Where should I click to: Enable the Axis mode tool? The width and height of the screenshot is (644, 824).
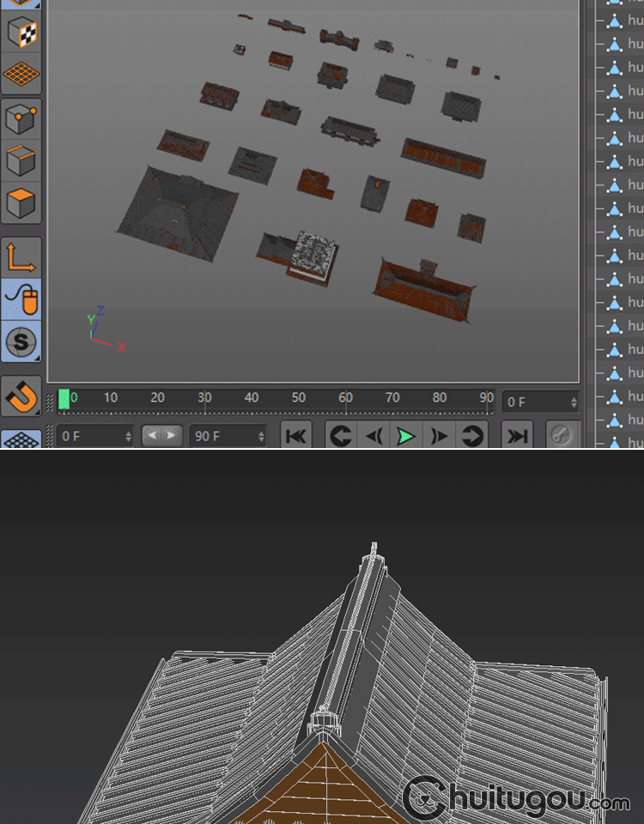[21, 257]
